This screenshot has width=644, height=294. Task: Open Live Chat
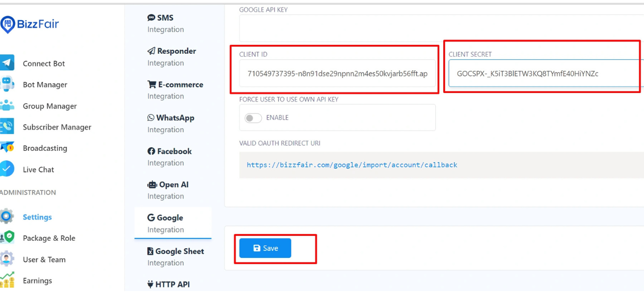38,169
